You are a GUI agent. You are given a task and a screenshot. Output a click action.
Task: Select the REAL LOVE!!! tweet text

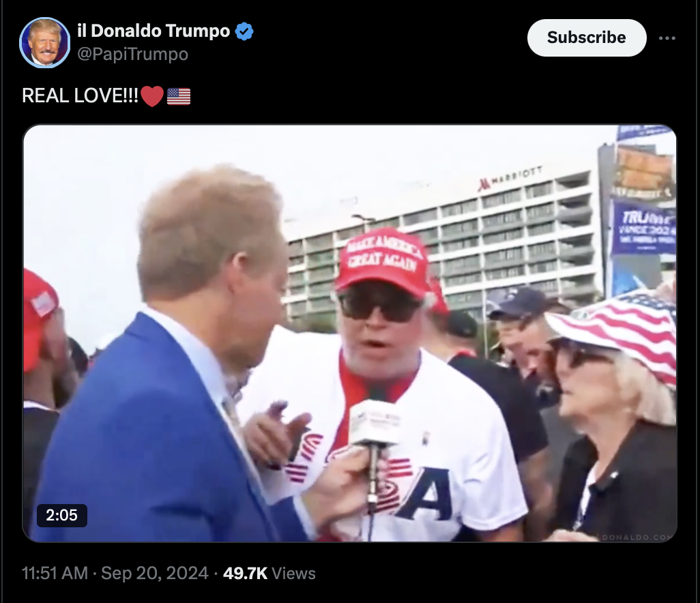[x=81, y=95]
